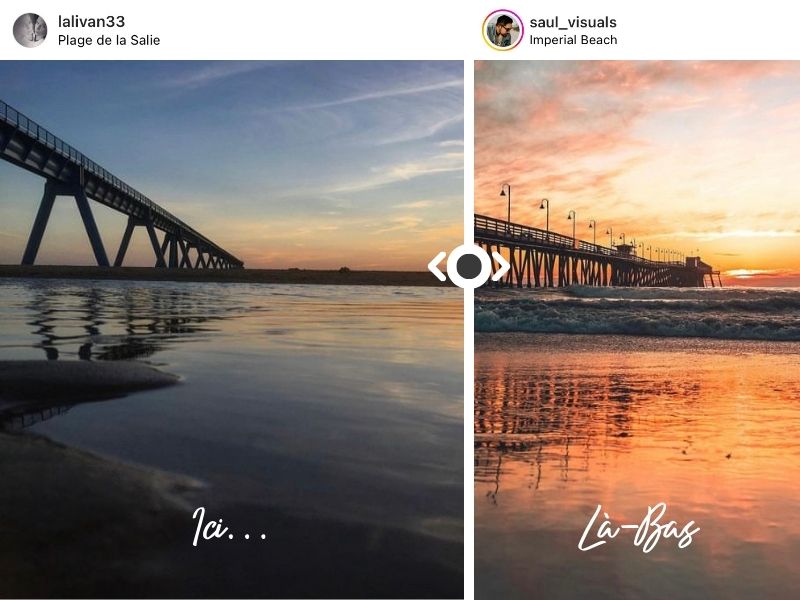The height and width of the screenshot is (600, 800).
Task: Open the Plage de la Salie location
Action: [x=109, y=40]
